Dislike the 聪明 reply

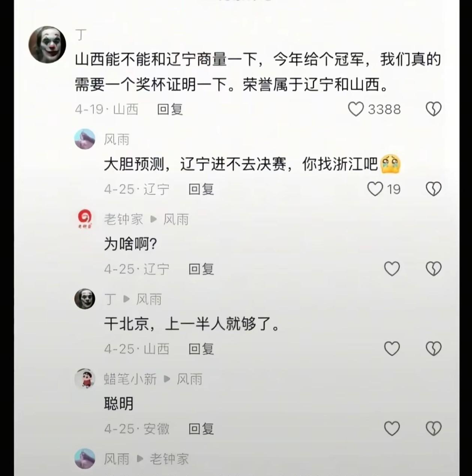tap(433, 428)
